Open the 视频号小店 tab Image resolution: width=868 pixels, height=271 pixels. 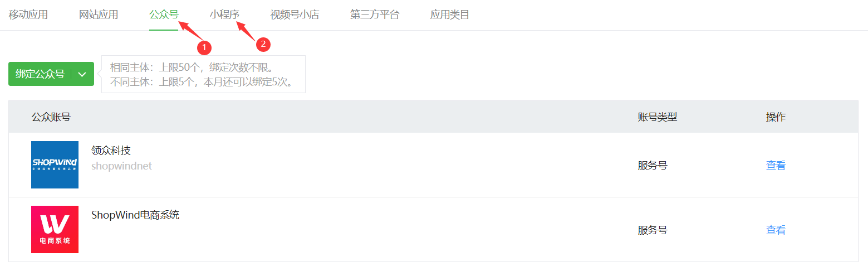tap(295, 14)
